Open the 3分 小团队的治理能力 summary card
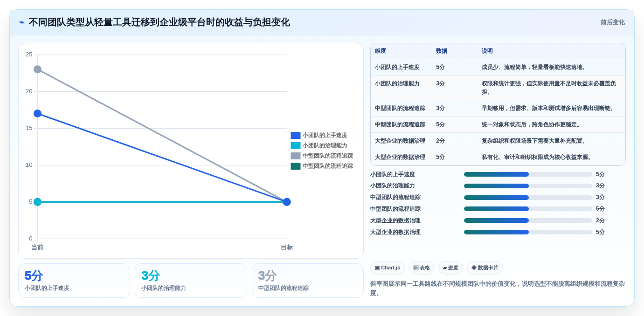Screen dimensions: 644x316 pos(191,281)
